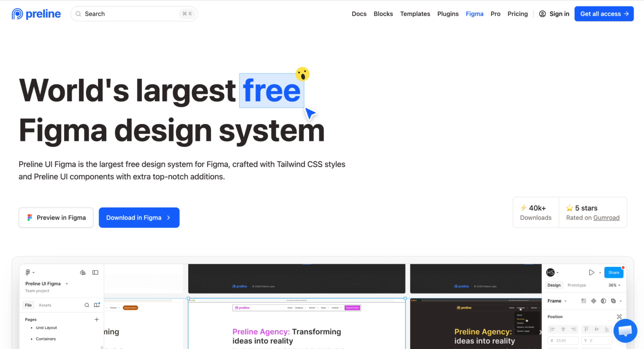Click the align vertical centers icon
Screen dimensions: 644x349
click(x=597, y=329)
